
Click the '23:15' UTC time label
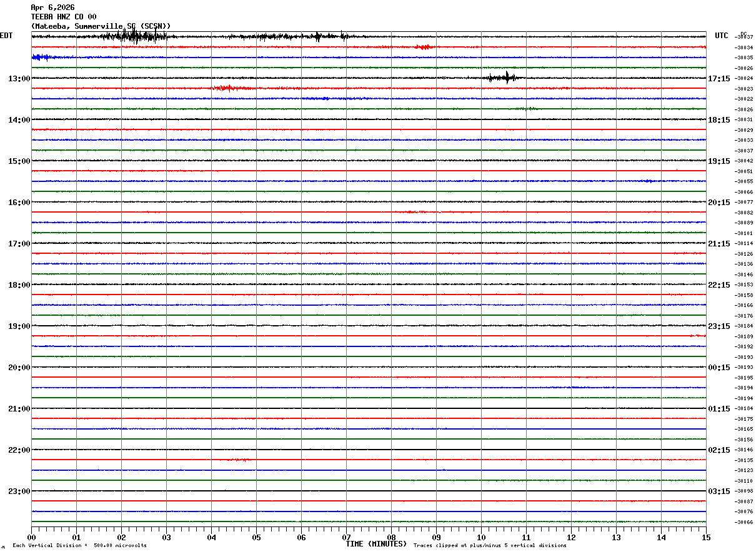719,326
